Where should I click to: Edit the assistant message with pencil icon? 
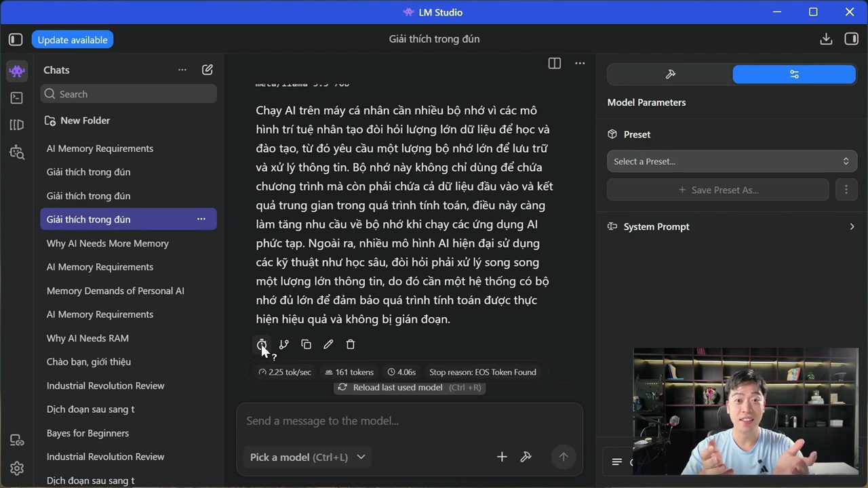click(x=328, y=344)
